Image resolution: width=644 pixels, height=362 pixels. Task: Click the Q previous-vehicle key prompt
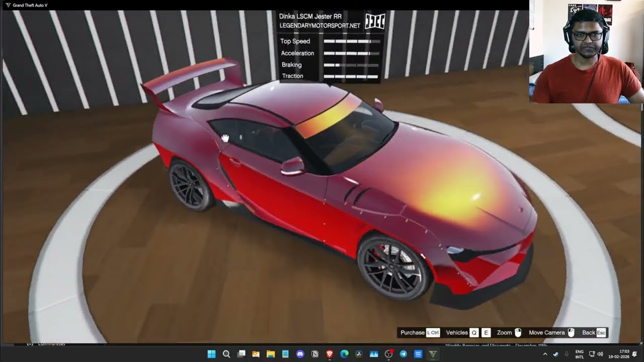pos(474,332)
